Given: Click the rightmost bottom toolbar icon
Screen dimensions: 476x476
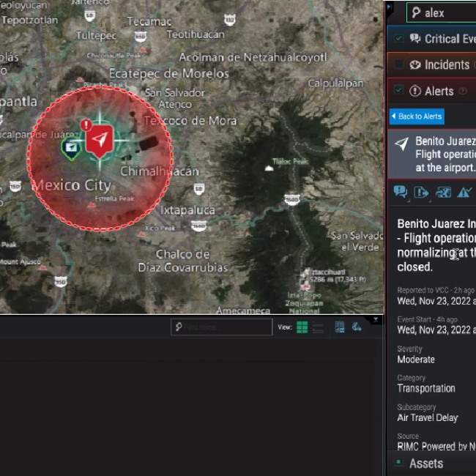Looking at the screenshot, I should [x=357, y=327].
